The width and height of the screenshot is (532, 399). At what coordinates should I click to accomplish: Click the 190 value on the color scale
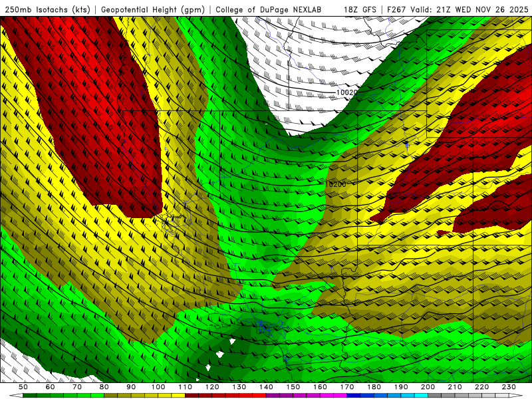pos(402,387)
